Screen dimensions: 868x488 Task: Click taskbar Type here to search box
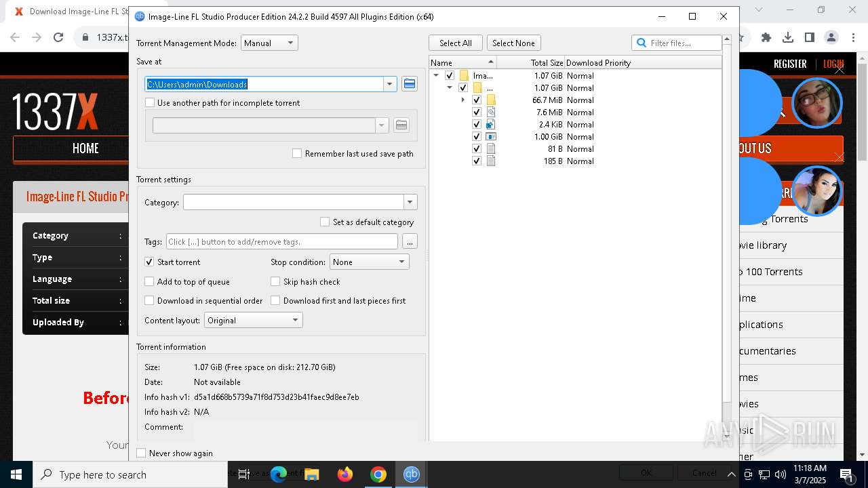(130, 474)
